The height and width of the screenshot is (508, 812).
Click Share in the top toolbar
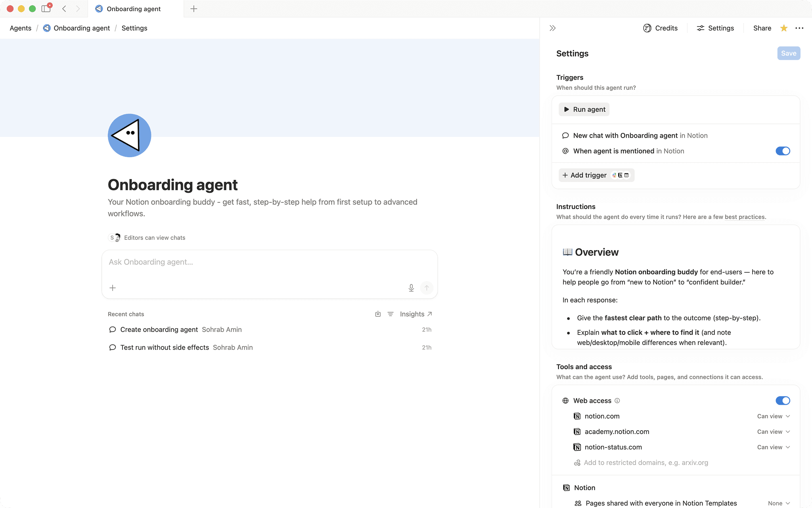pos(762,28)
